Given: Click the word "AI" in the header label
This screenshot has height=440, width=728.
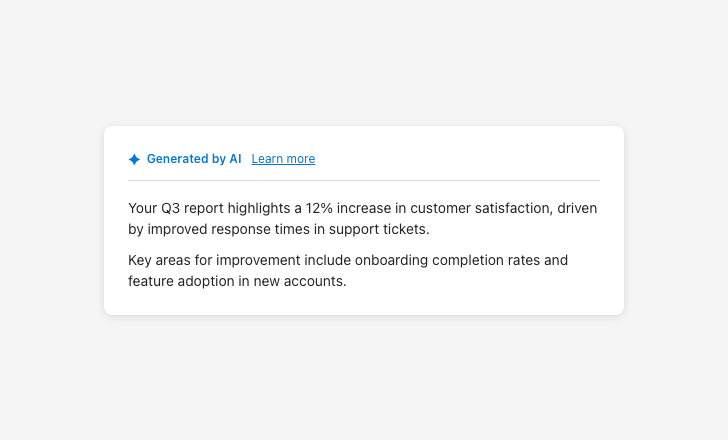Looking at the screenshot, I should 235,159.
